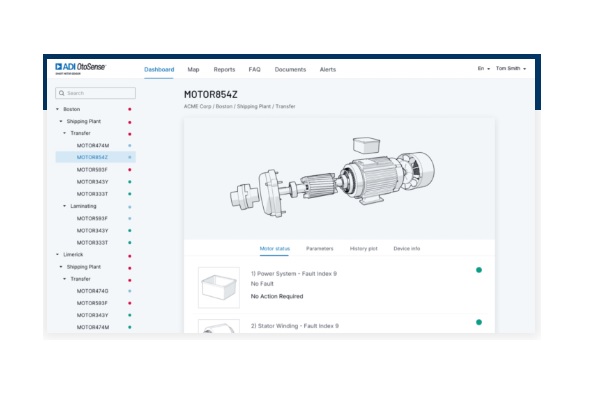Image resolution: width=600 pixels, height=400 pixels.
Task: Click into the Search input field
Action: point(98,93)
